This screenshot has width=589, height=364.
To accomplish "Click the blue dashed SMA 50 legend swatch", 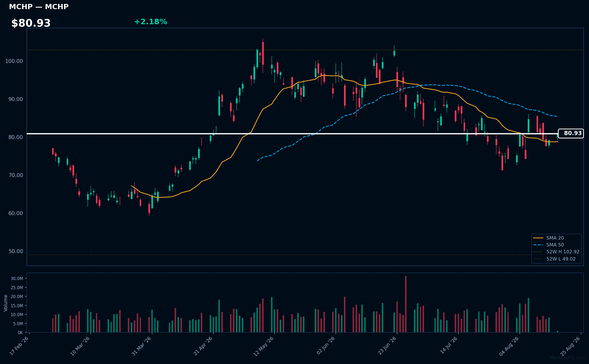I will tap(538, 245).
